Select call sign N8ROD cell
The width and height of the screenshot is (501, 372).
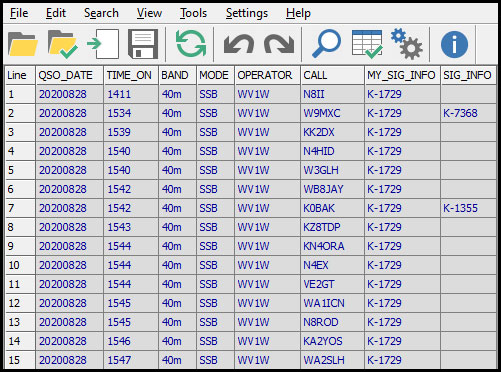(333, 322)
